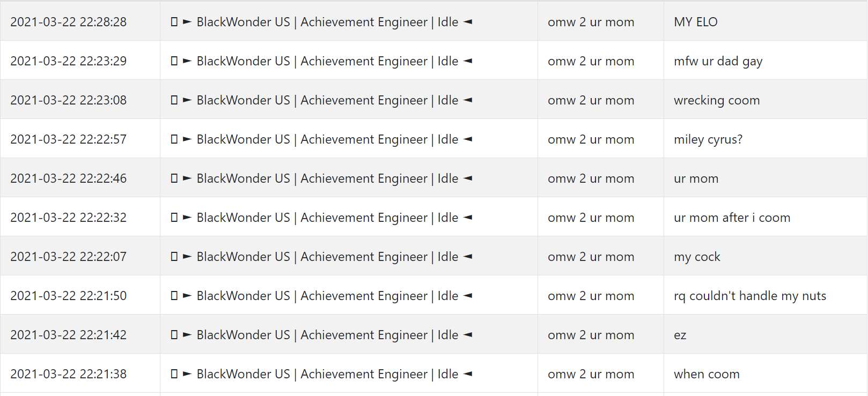
Task: Click the left arrow glyph after Idle in the 22:23:08 row
Action: pyautogui.click(x=468, y=100)
